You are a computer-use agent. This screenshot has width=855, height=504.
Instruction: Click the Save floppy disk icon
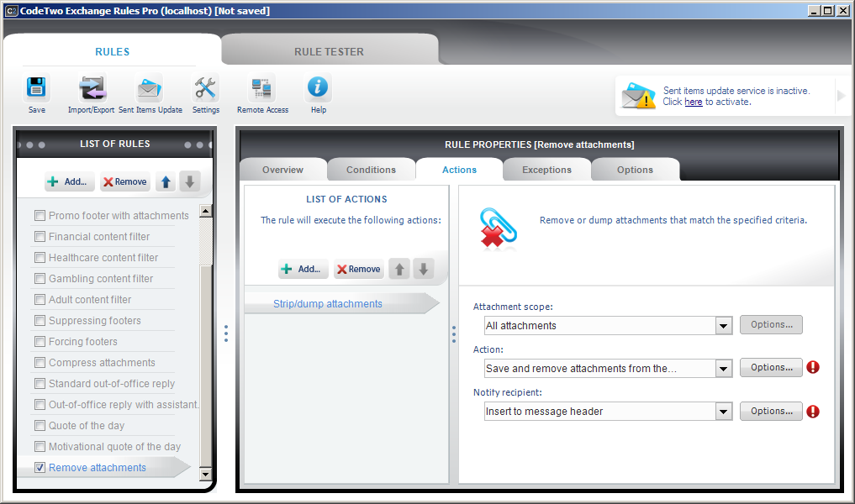[36, 87]
